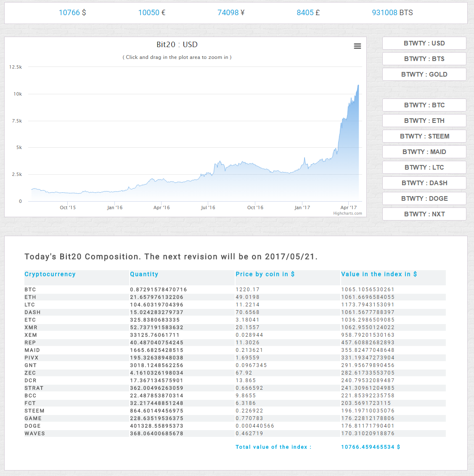Select the WAVES row name
This screenshot has width=474, height=476.
pos(34,434)
